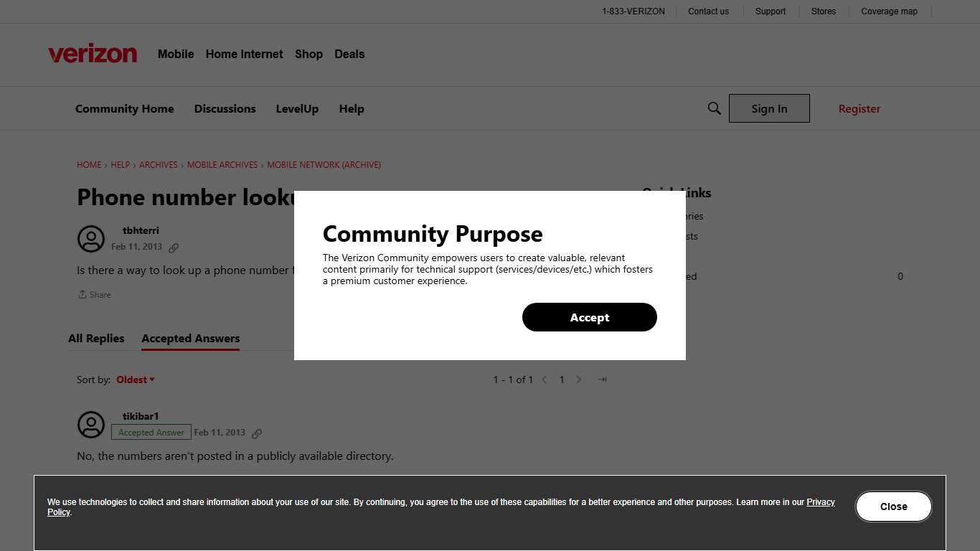This screenshot has height=551, width=980.
Task: Select the All Replies tab
Action: pyautogui.click(x=96, y=338)
